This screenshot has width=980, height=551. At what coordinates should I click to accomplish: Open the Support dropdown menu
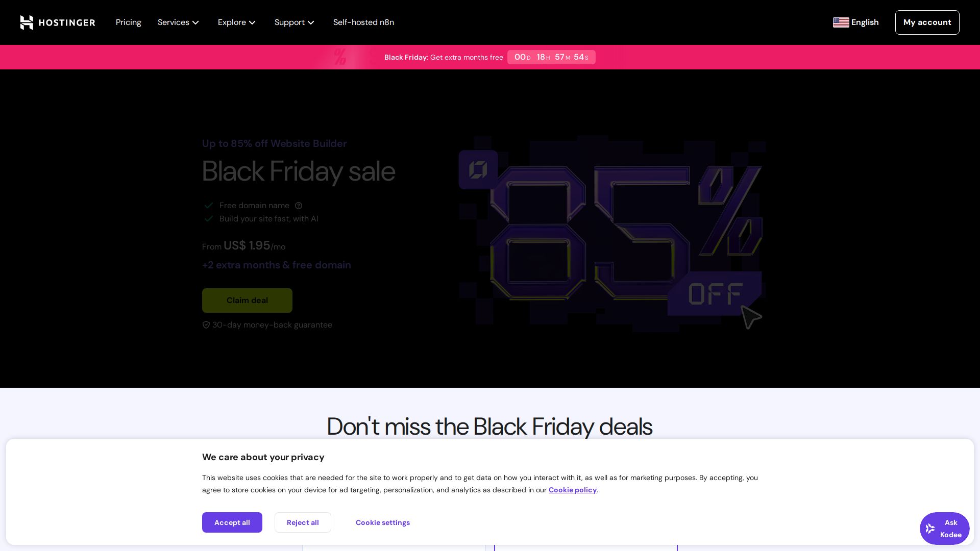coord(295,22)
